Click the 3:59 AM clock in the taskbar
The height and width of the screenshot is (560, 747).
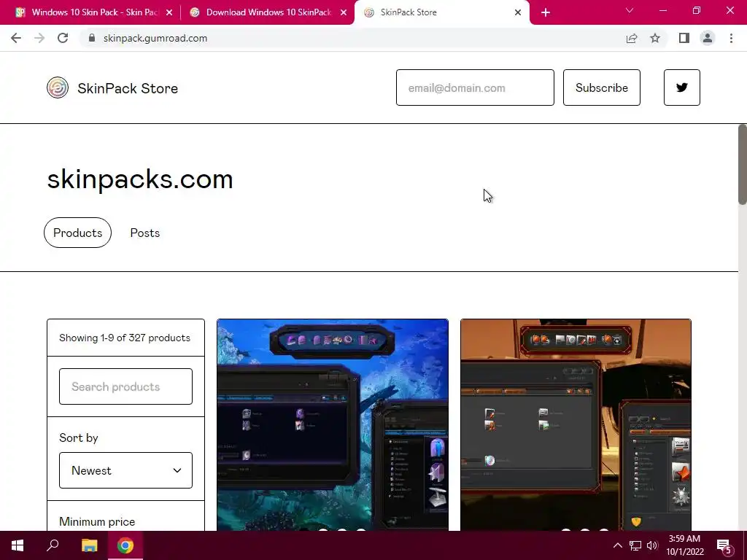(x=684, y=545)
